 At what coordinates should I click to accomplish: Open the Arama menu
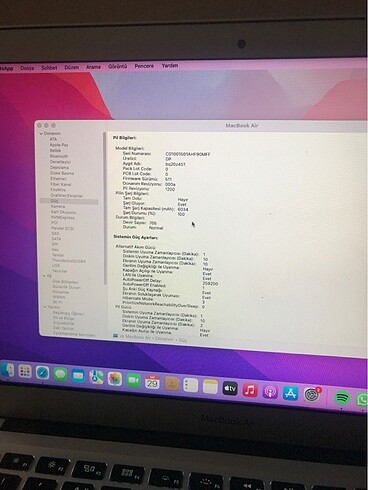pyautogui.click(x=93, y=67)
